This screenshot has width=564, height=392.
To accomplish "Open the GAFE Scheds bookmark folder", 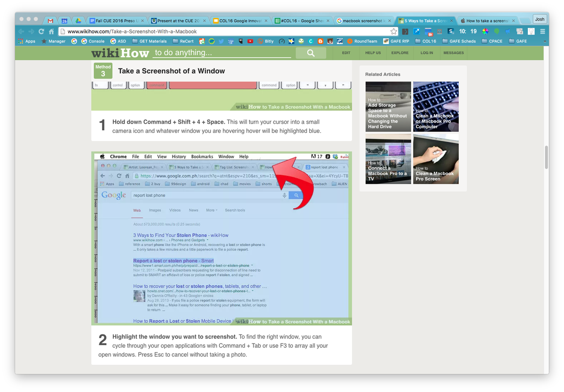I will click(x=459, y=41).
